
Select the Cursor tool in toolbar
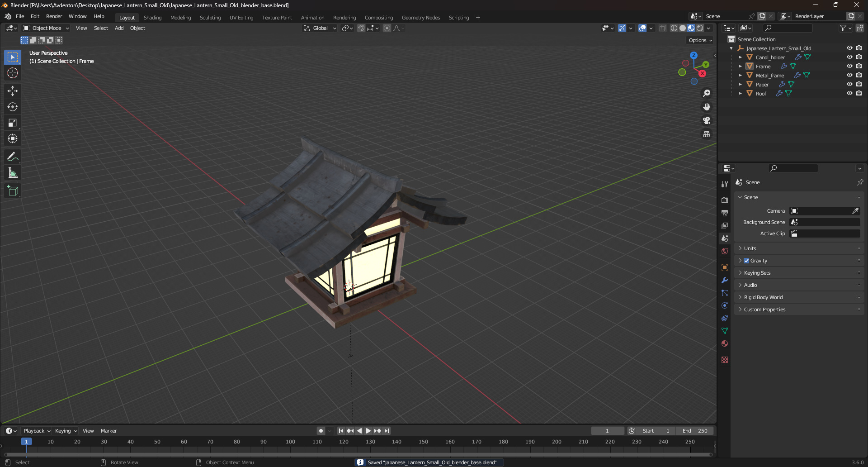[13, 73]
